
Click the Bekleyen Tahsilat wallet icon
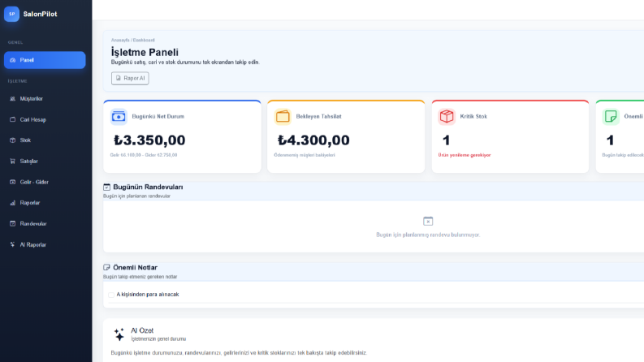(x=283, y=117)
